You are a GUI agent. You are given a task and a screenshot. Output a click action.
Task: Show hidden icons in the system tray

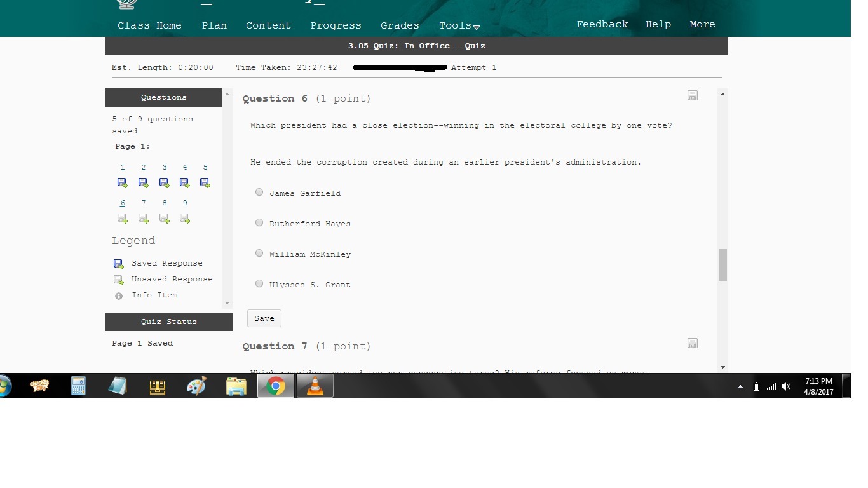click(740, 386)
